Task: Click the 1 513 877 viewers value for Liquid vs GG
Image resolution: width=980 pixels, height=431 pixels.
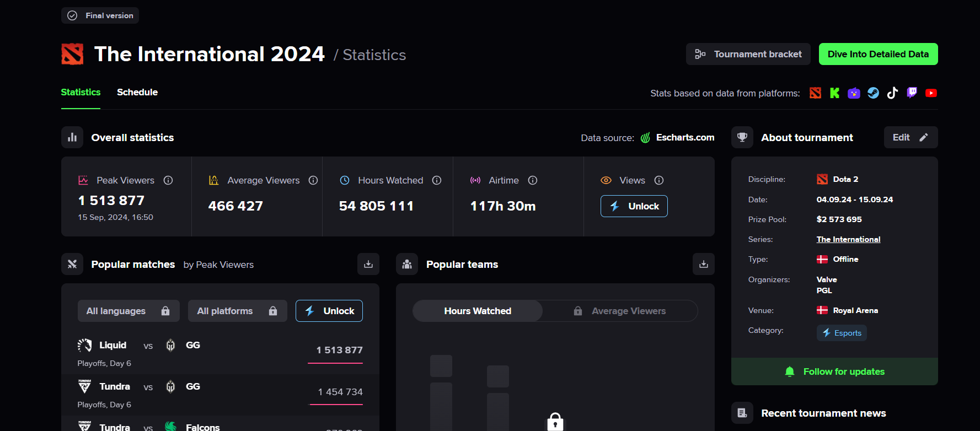Action: click(340, 350)
